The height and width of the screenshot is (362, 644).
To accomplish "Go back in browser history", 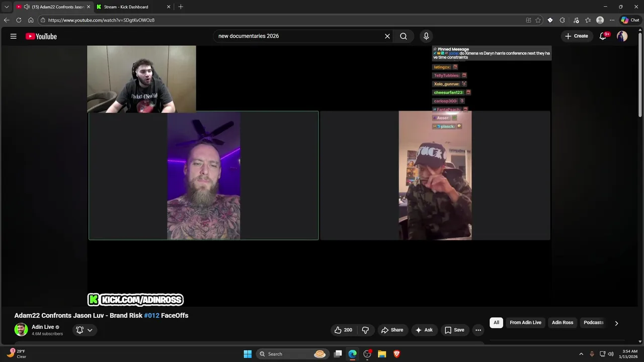I will [7, 20].
